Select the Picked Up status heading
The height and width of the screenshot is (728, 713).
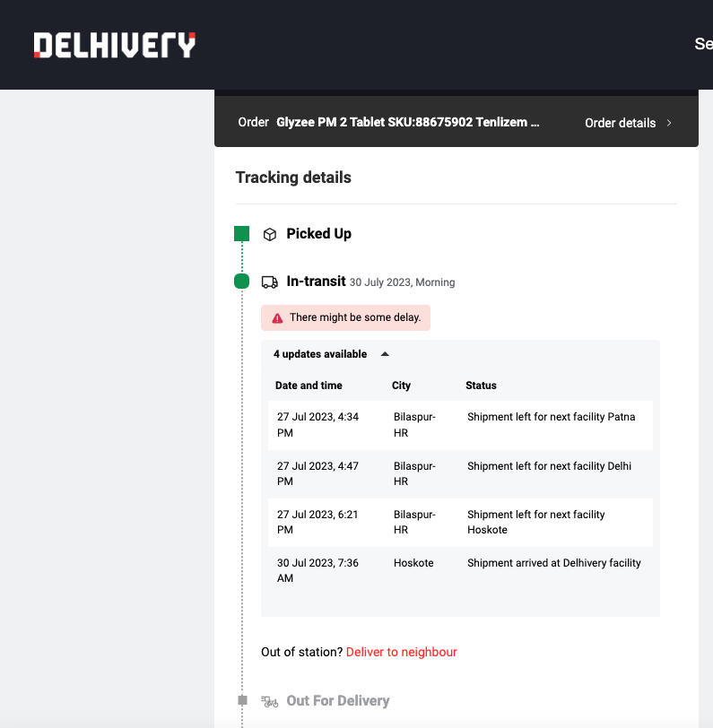click(x=318, y=233)
